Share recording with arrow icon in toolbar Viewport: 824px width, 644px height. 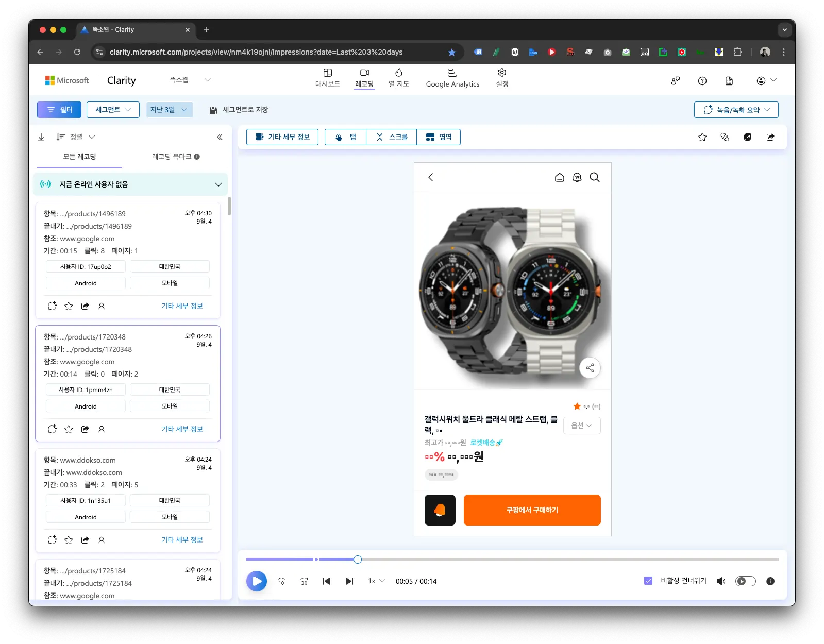[x=770, y=137]
